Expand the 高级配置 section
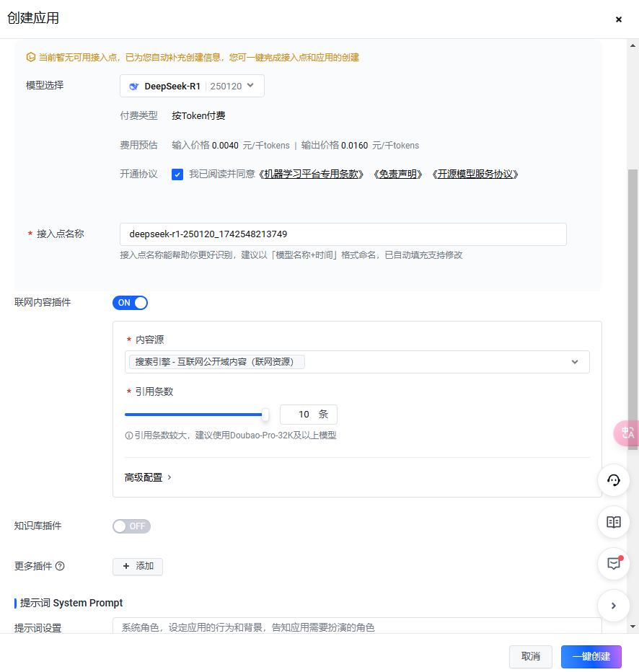639x672 pixels. click(x=148, y=477)
